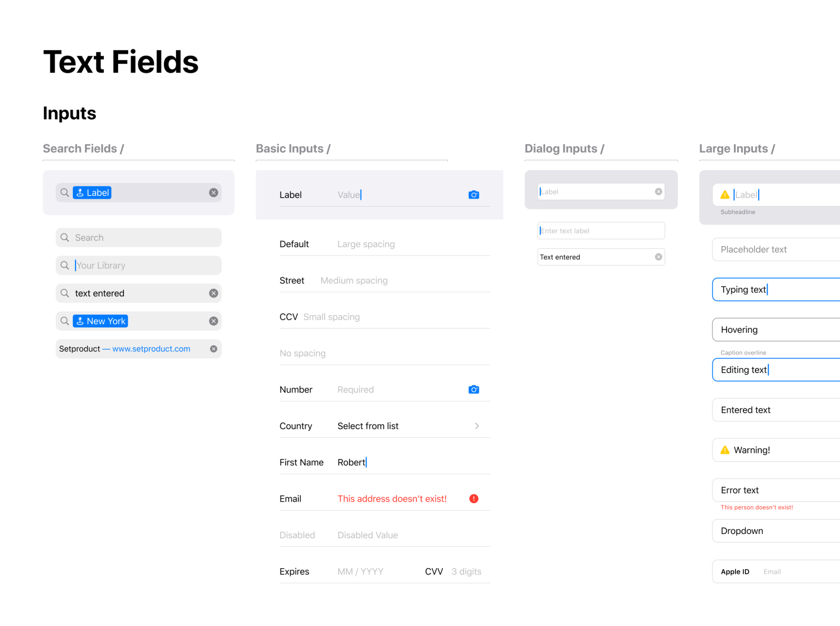
Task: Click magnifier icon in Label search field
Action: [x=65, y=193]
